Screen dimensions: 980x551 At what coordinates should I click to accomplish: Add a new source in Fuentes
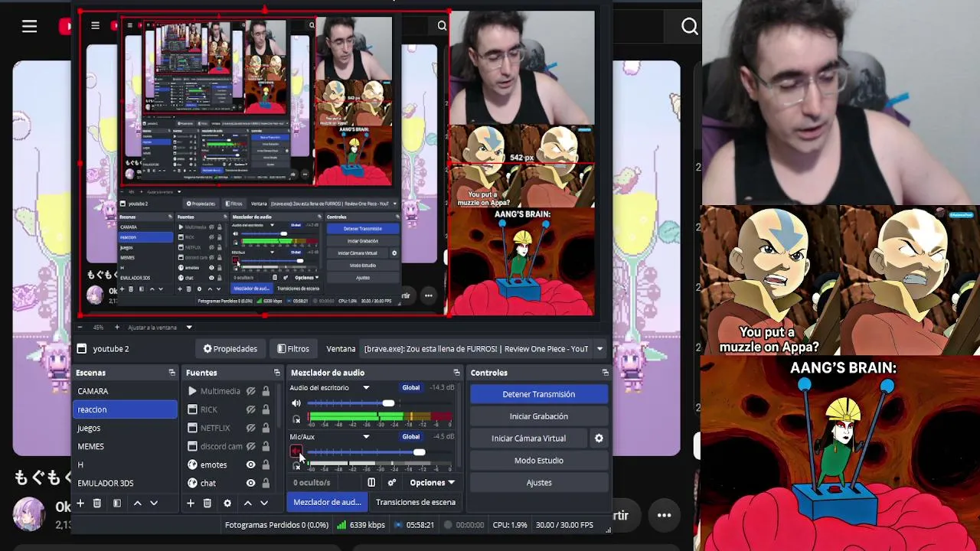tap(191, 503)
